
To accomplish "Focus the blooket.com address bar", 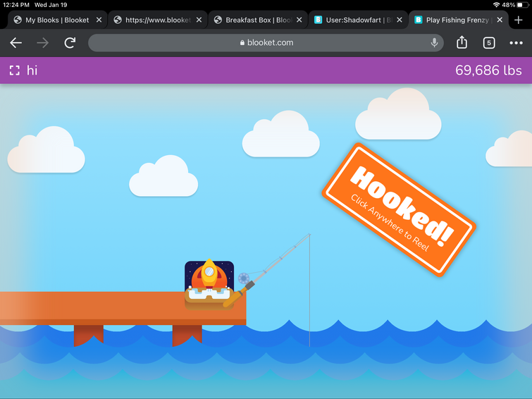I will [266, 43].
